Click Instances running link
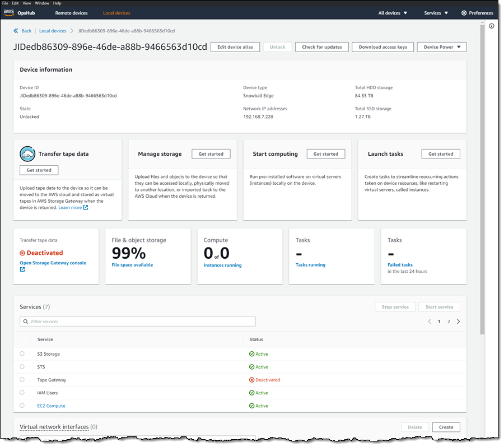504x447 pixels. pyautogui.click(x=222, y=266)
